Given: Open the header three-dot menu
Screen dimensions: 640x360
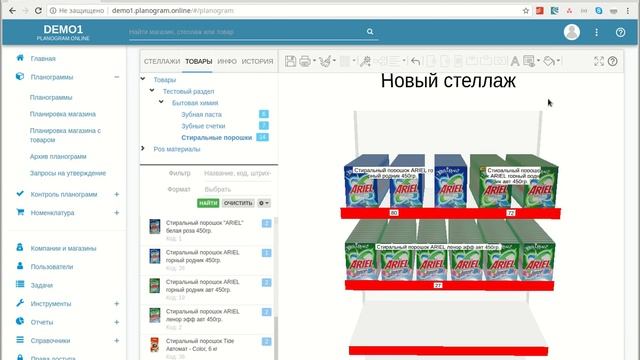Looking at the screenshot, I should click(x=596, y=32).
